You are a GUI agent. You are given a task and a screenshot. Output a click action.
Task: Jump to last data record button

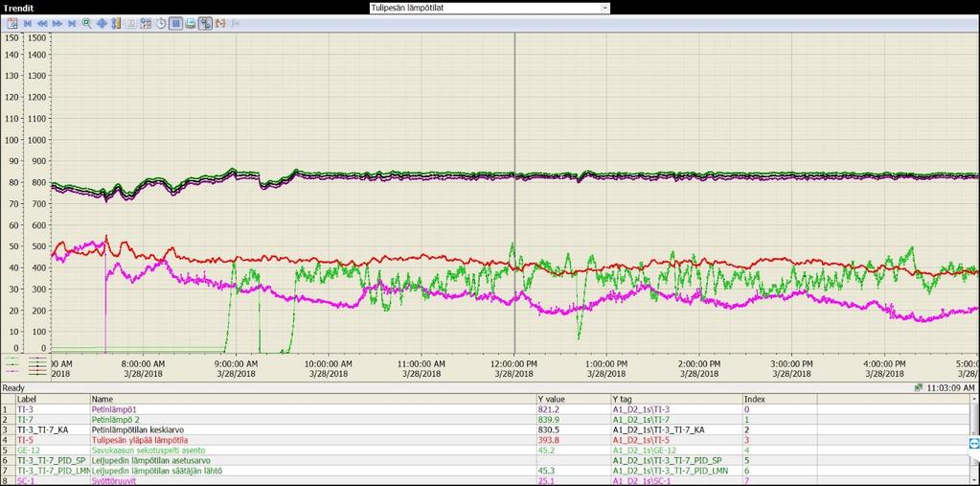[72, 23]
